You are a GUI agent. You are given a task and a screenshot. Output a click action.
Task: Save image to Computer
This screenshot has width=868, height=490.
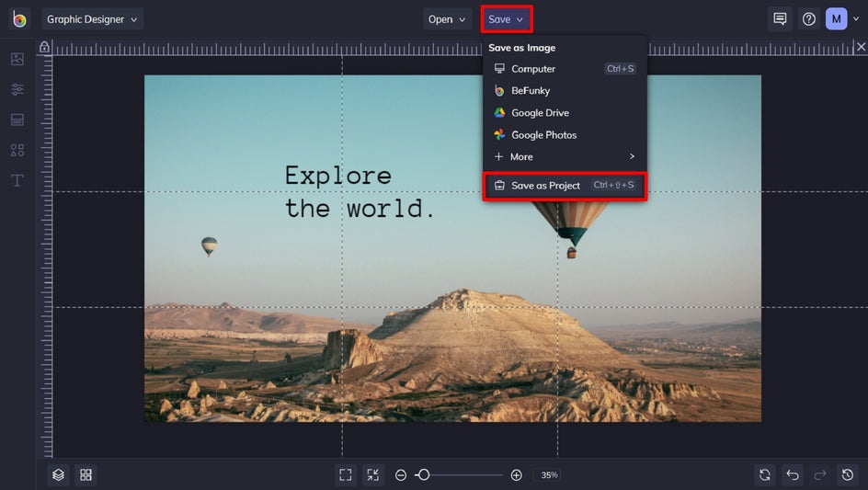[x=565, y=69]
